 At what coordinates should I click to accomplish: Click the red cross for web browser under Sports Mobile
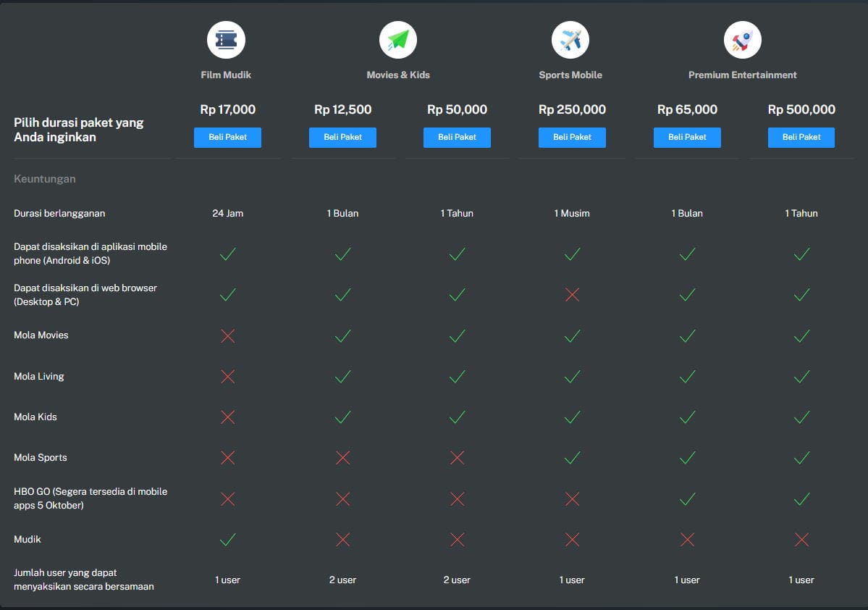point(572,295)
